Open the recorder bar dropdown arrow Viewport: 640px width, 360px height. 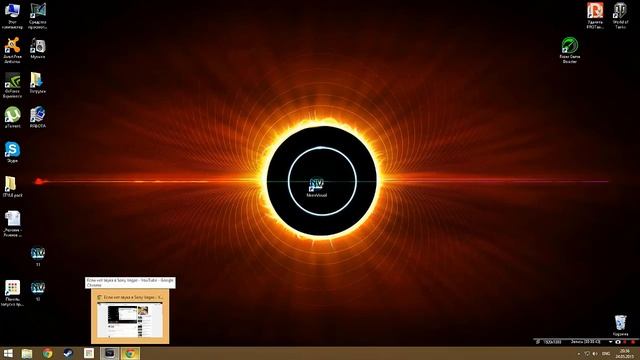[x=611, y=342]
